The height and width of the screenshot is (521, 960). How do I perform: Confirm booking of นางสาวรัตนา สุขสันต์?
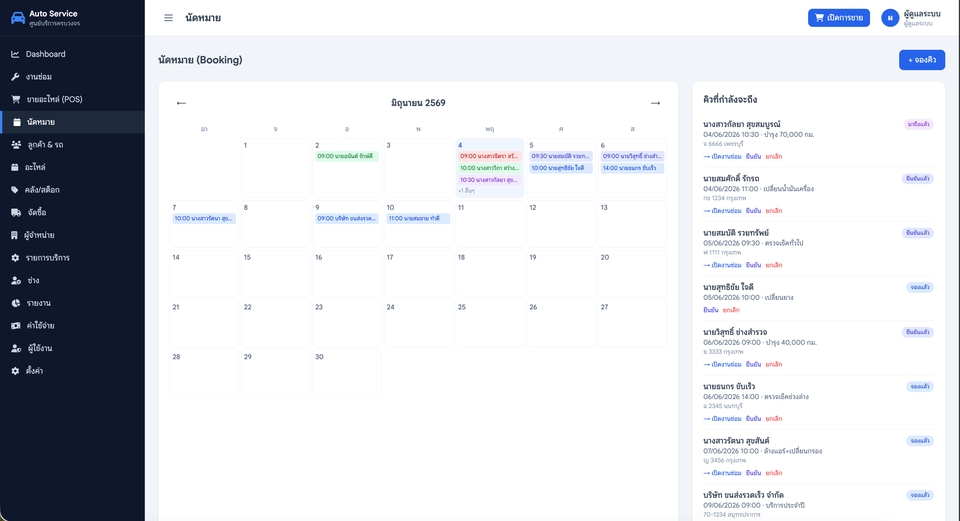pyautogui.click(x=754, y=473)
